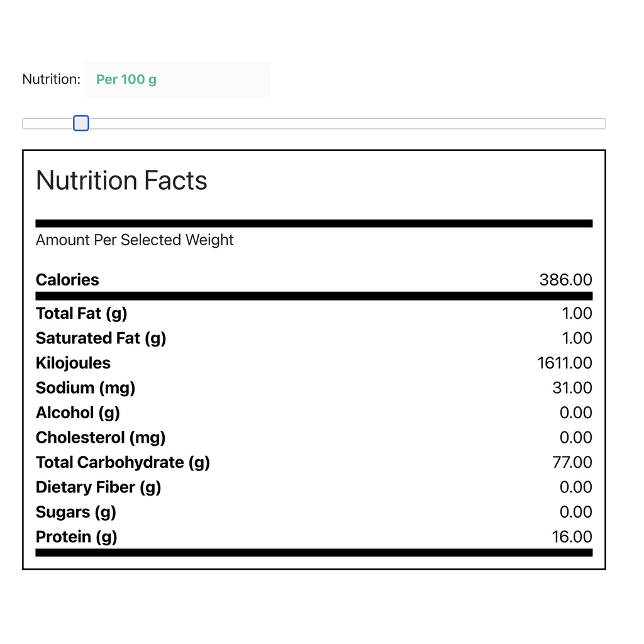The height and width of the screenshot is (644, 644).
Task: Click the "Saturated Fat (g)" label
Action: point(101,338)
